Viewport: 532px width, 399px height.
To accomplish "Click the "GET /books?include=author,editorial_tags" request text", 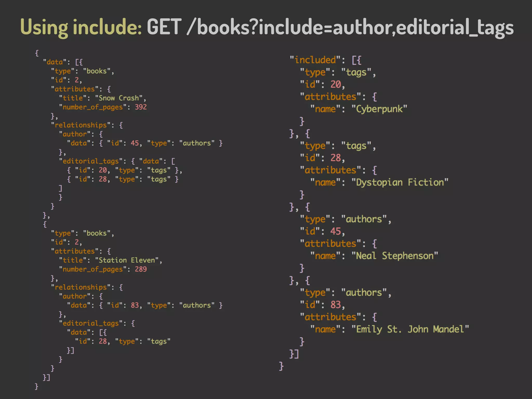I will pos(330,27).
